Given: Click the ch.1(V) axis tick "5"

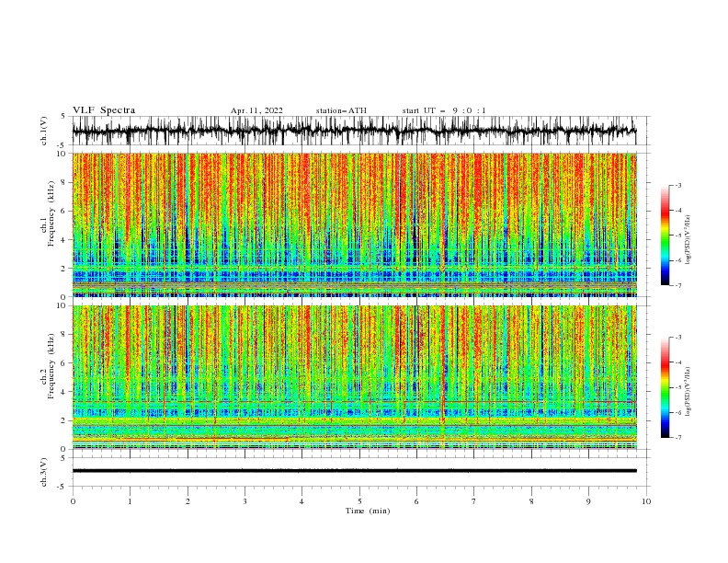Looking at the screenshot, I should click(x=63, y=117).
